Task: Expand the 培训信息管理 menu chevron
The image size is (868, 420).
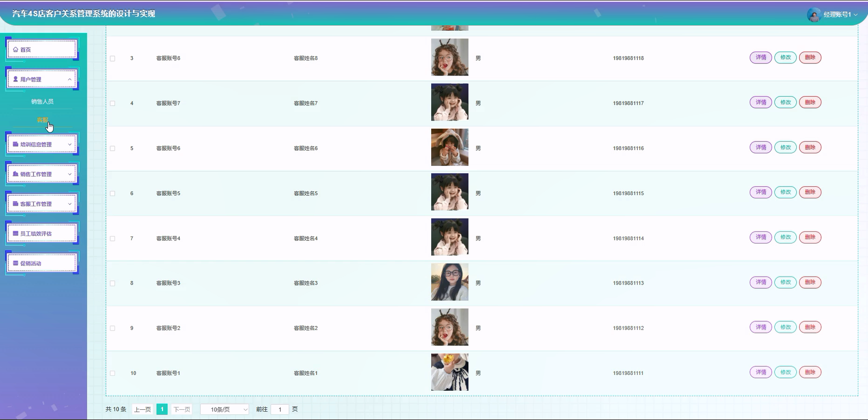Action: pyautogui.click(x=70, y=144)
